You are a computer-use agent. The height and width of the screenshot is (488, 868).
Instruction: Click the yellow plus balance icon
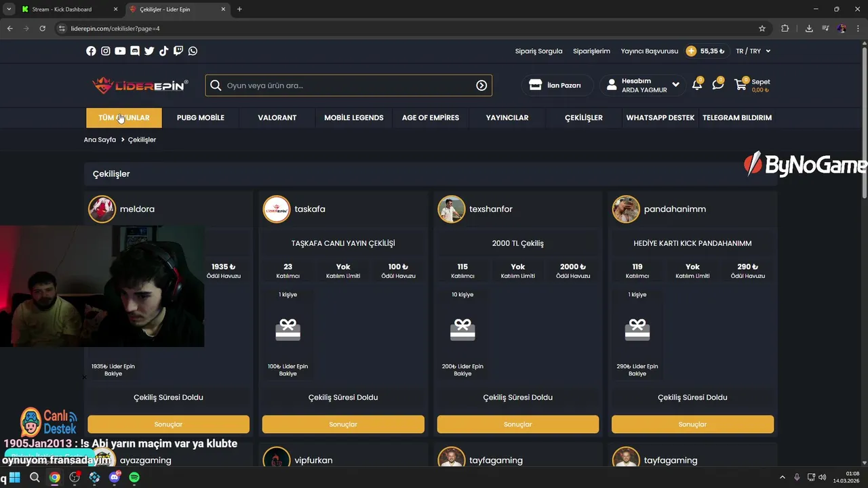click(691, 51)
